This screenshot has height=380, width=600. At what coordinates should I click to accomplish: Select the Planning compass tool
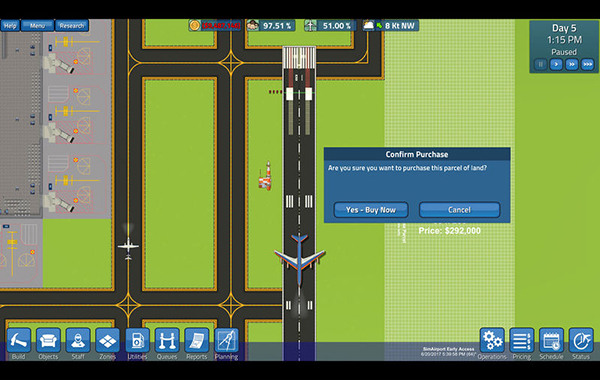tap(227, 340)
